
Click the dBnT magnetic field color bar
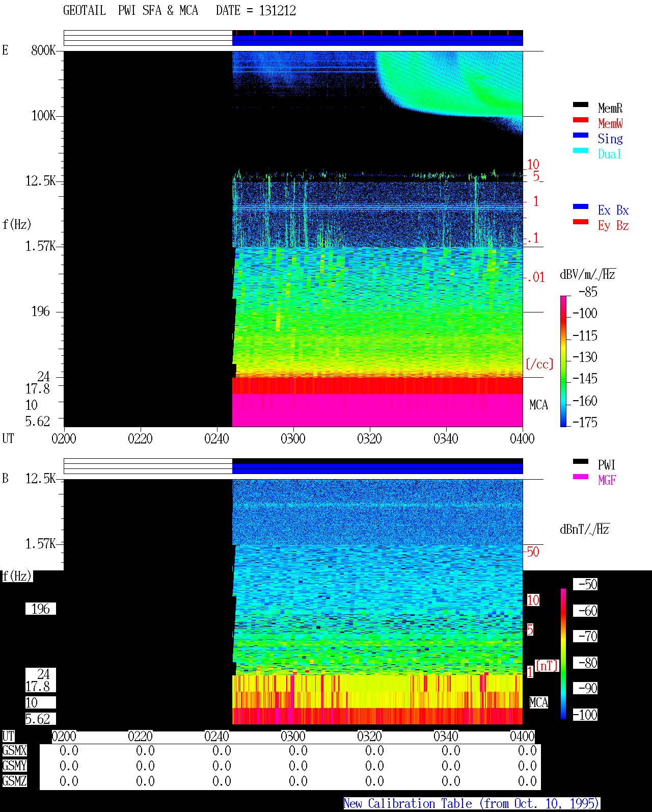563,654
